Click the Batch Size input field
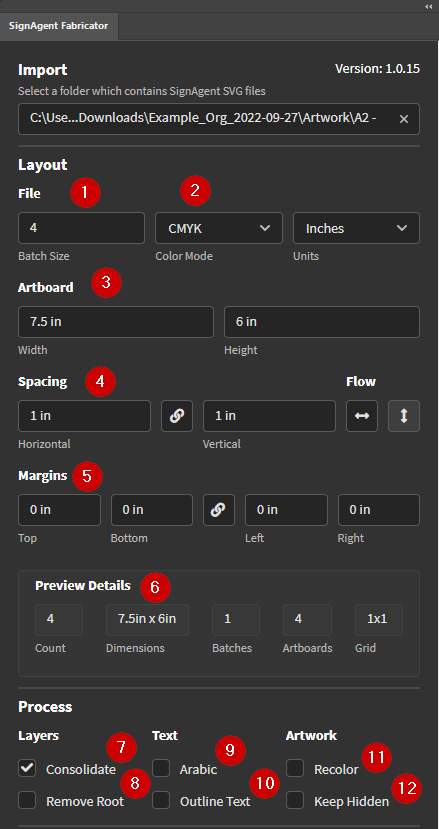The height and width of the screenshot is (829, 439). [81, 228]
